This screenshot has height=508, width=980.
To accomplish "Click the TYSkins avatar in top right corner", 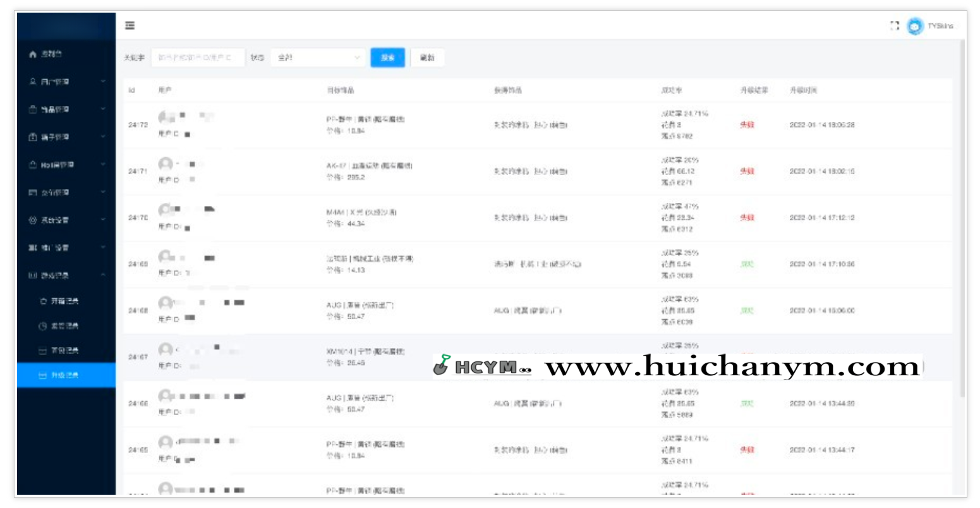I will 915,25.
